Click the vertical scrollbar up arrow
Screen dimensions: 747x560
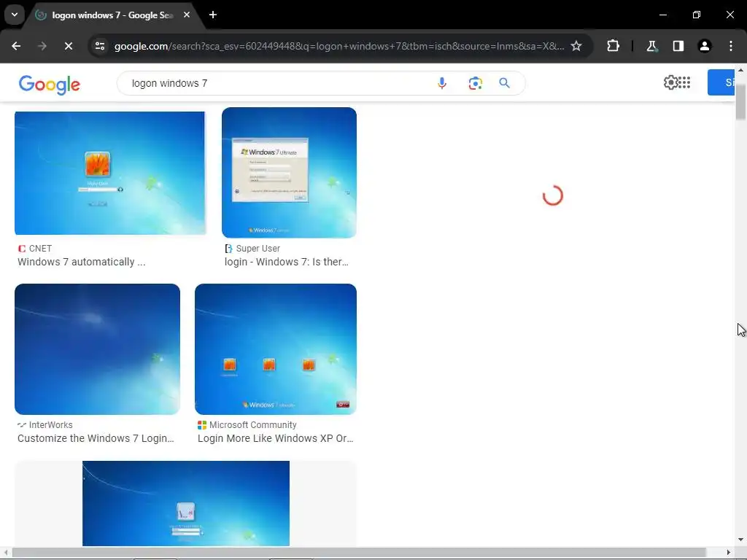coord(741,70)
